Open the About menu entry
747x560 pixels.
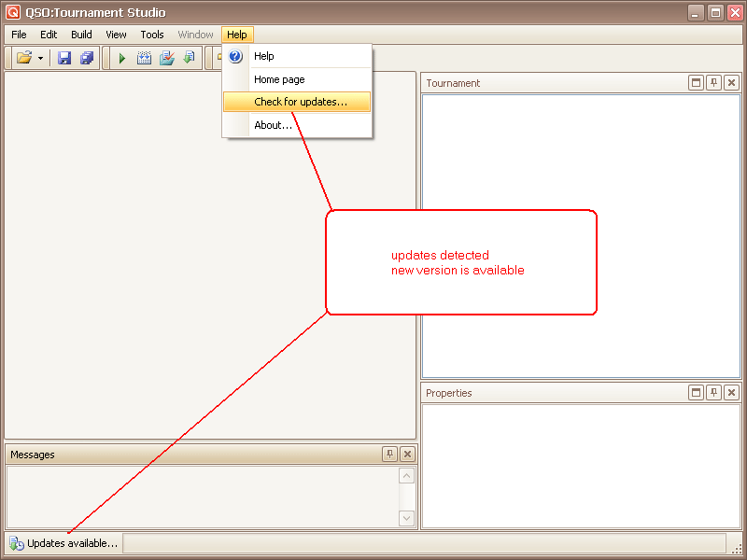coord(273,125)
